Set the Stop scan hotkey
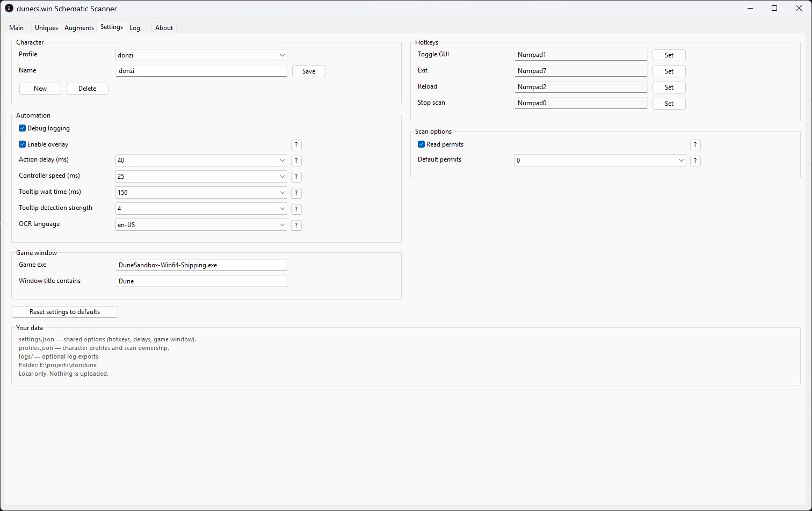The height and width of the screenshot is (511, 812). [669, 104]
